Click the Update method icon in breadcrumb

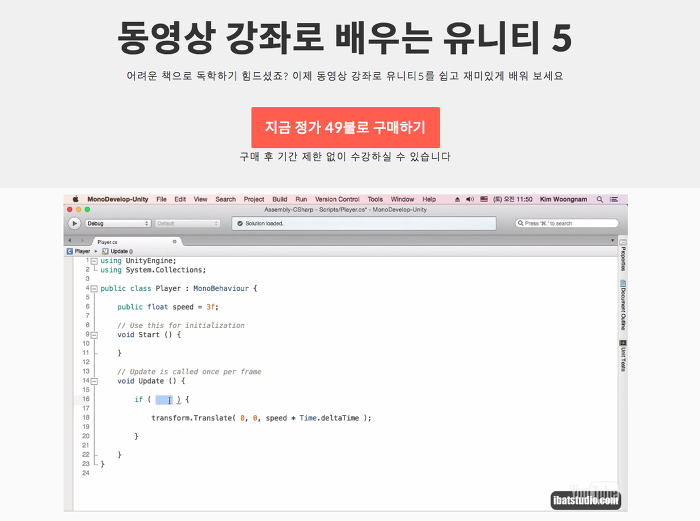tap(105, 251)
